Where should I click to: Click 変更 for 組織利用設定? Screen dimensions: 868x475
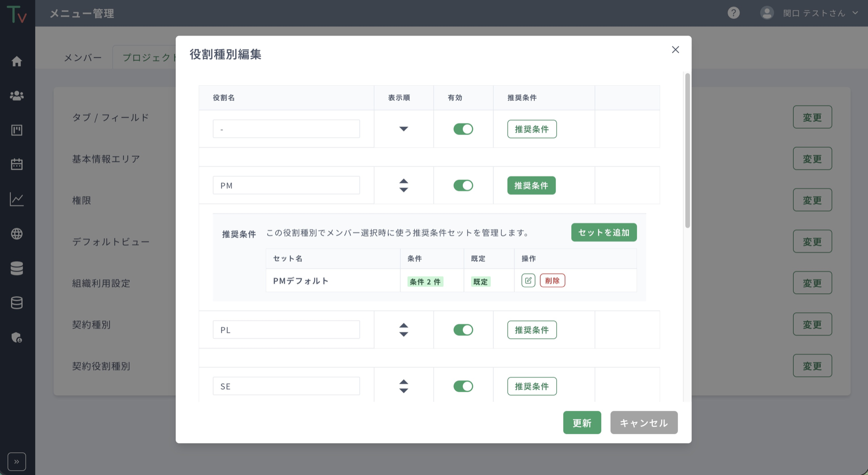tap(812, 283)
